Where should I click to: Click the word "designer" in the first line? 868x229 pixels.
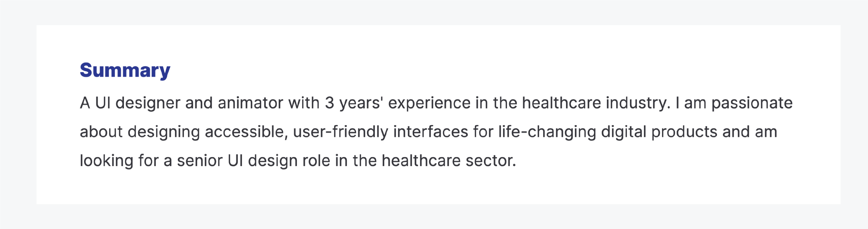[x=148, y=103]
